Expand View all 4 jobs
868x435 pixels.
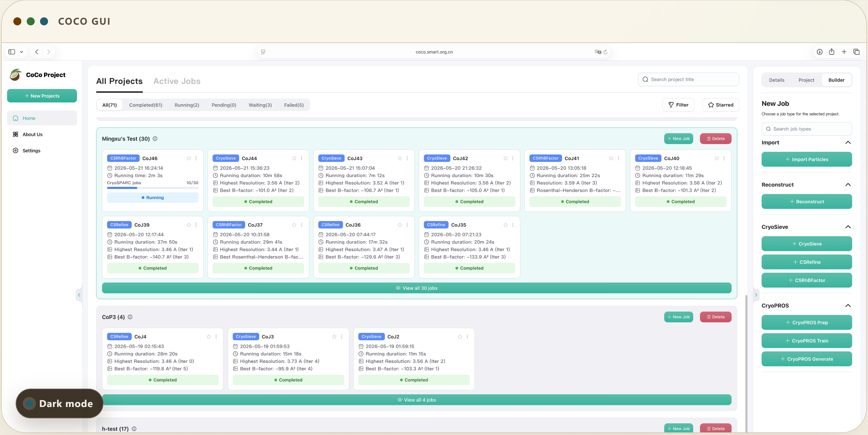pyautogui.click(x=416, y=400)
